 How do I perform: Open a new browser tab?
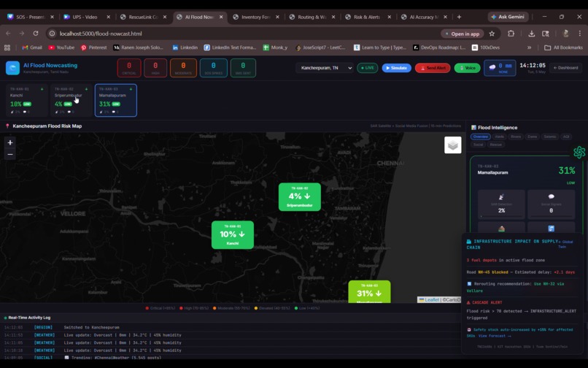(459, 17)
